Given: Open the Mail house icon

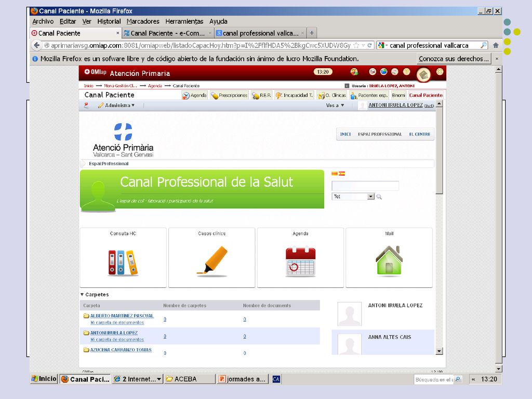Looking at the screenshot, I should point(389,261).
